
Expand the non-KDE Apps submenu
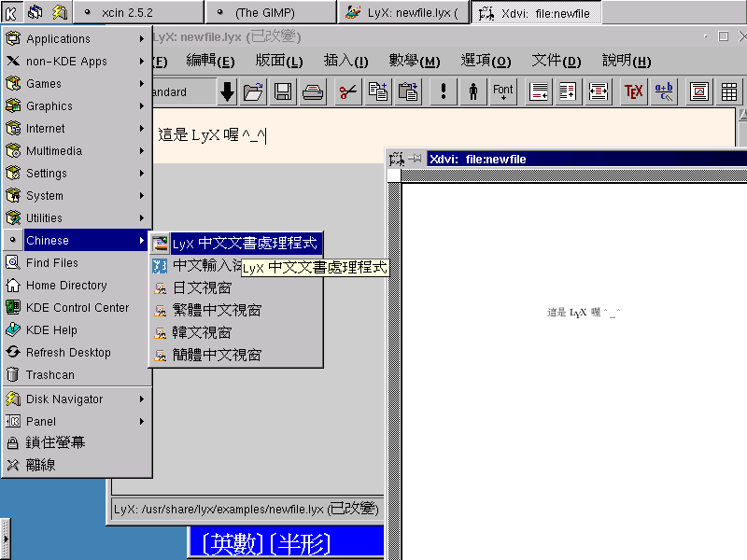click(78, 61)
